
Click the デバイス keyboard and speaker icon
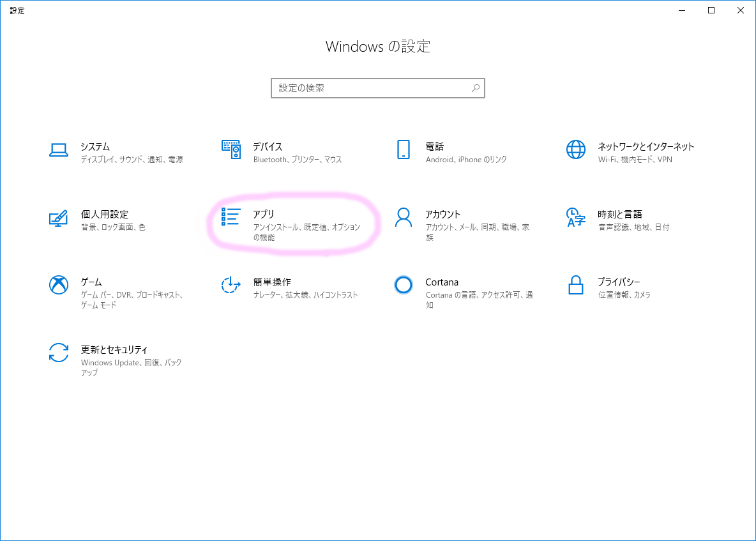(x=231, y=149)
